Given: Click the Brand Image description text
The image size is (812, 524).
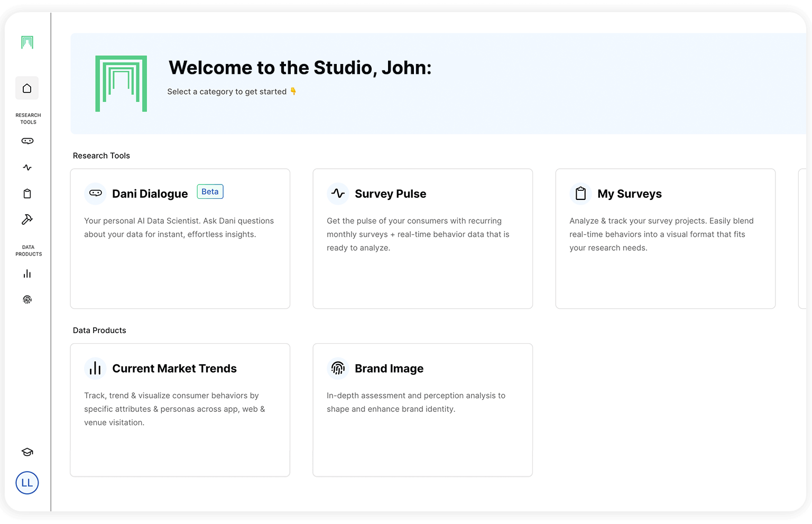Looking at the screenshot, I should [416, 402].
